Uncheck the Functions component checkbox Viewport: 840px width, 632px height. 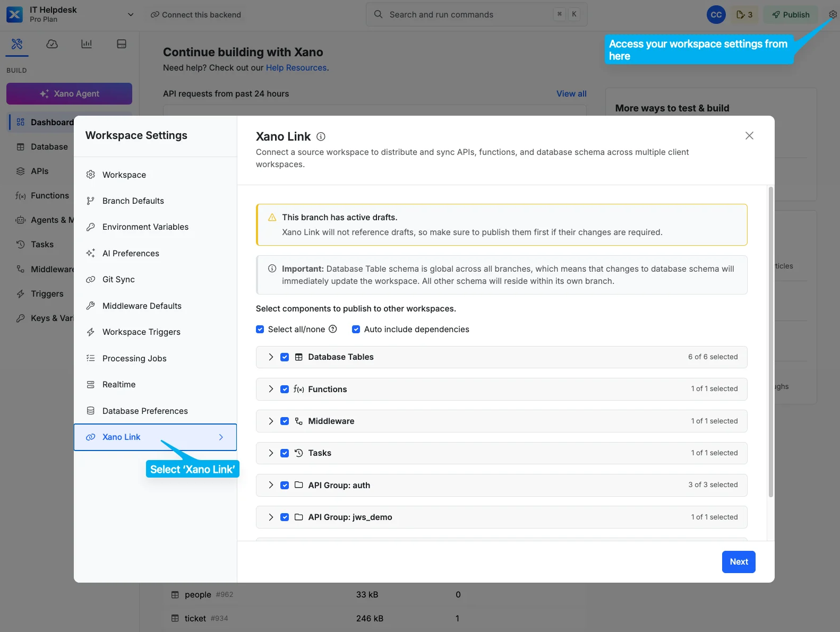pos(285,389)
